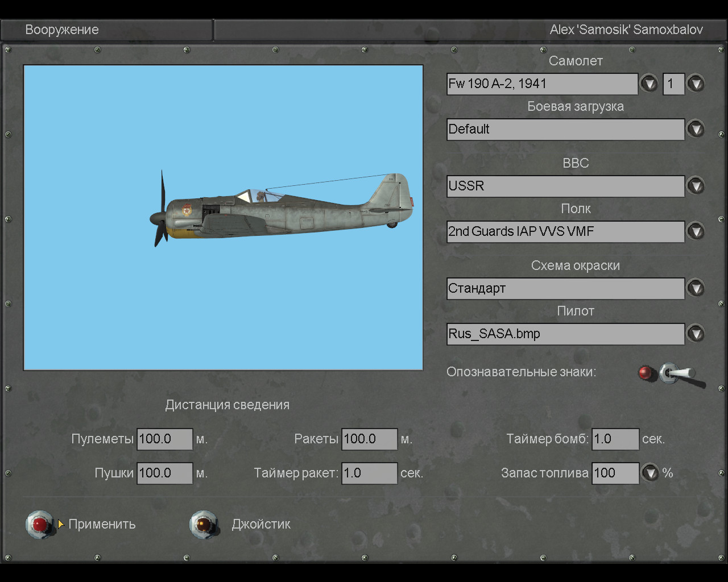Image resolution: width=728 pixels, height=582 pixels.
Task: Click the Ракеты convergence distance field
Action: coord(369,439)
